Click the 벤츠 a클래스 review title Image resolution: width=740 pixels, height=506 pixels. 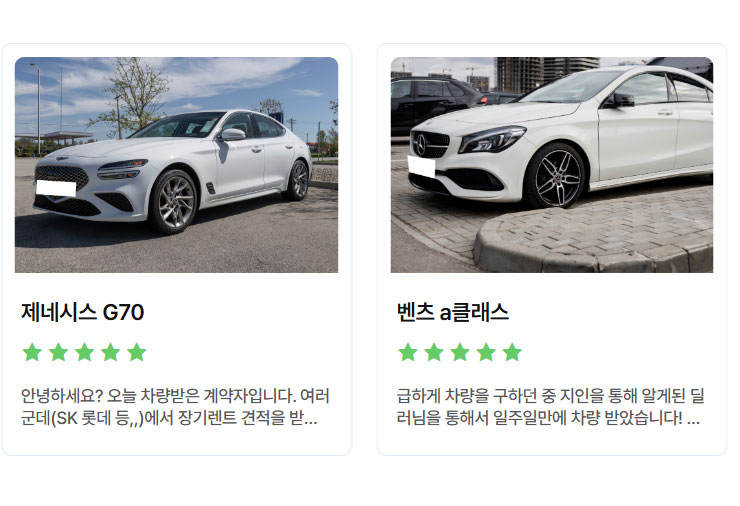(x=453, y=312)
